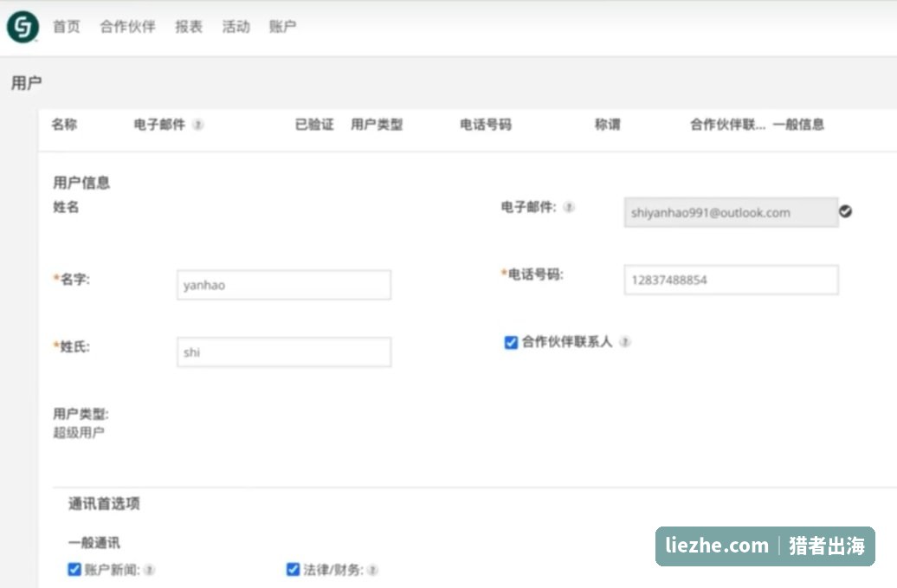Click the 称谓 column header
Screen dimensions: 897x588
[x=608, y=124]
